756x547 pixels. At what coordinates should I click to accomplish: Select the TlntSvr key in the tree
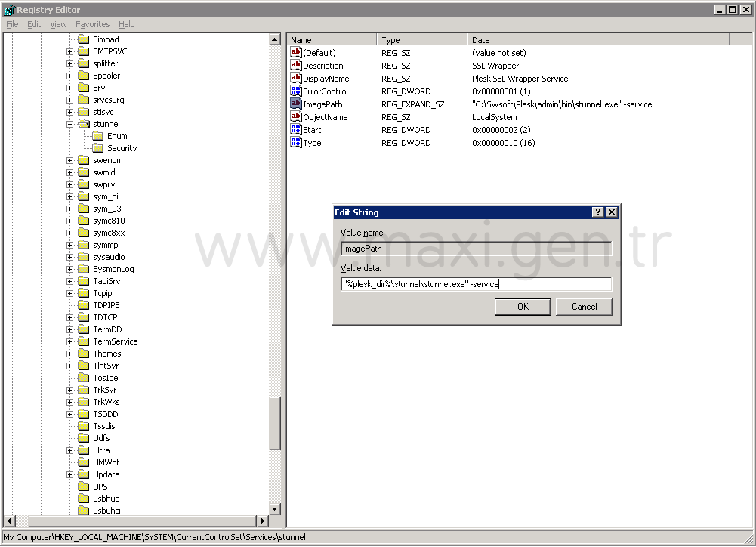pos(106,366)
